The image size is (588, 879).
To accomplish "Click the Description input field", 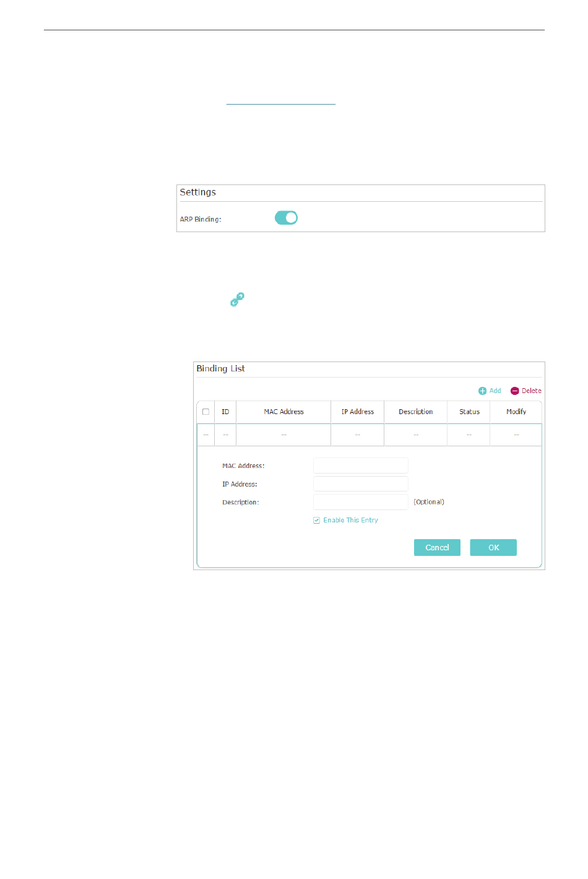I will (360, 502).
